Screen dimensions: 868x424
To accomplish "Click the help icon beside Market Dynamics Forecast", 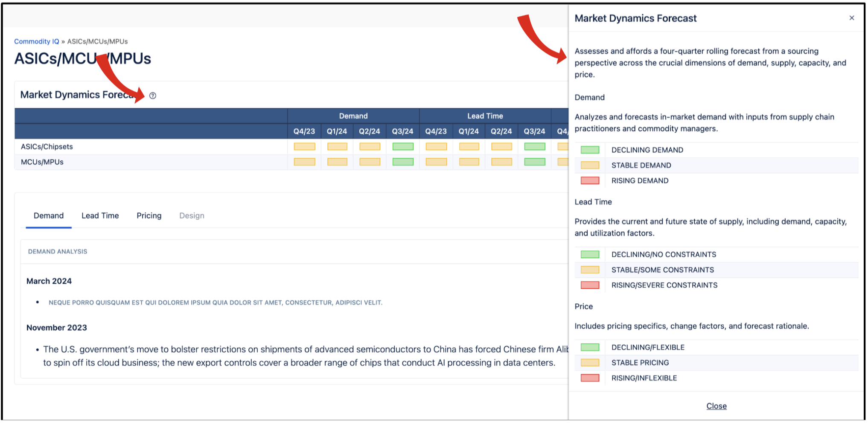I will click(x=153, y=96).
